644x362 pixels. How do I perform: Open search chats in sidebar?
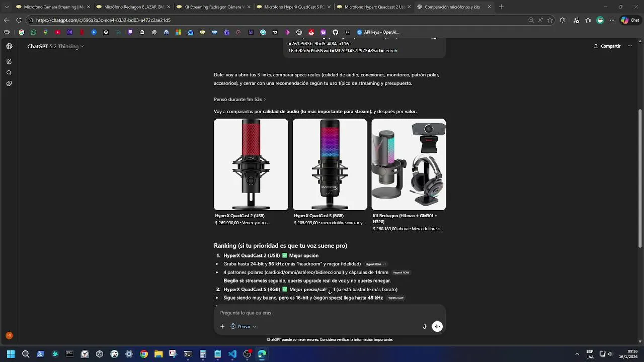pos(9,73)
